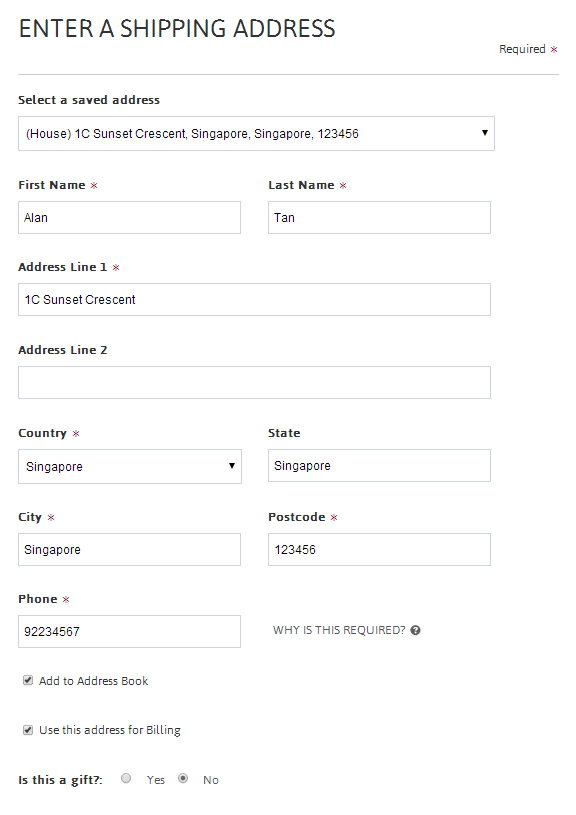Focus the Address Line 1 field
Image resolution: width=576 pixels, height=815 pixels.
click(x=254, y=299)
